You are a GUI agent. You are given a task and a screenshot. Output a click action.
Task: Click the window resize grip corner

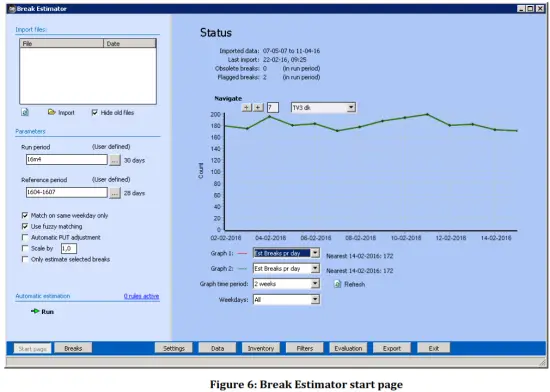(x=542, y=363)
